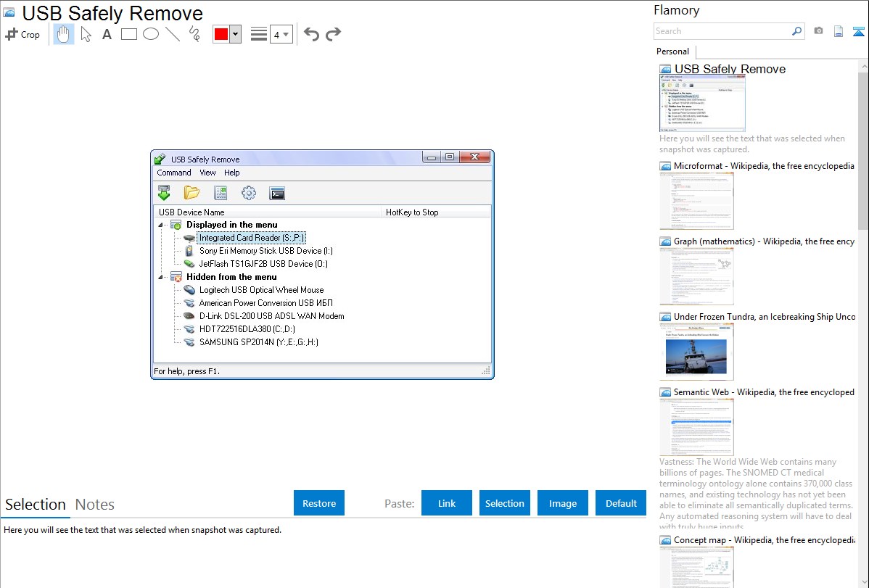The width and height of the screenshot is (869, 588).
Task: Open the Command menu
Action: click(174, 173)
